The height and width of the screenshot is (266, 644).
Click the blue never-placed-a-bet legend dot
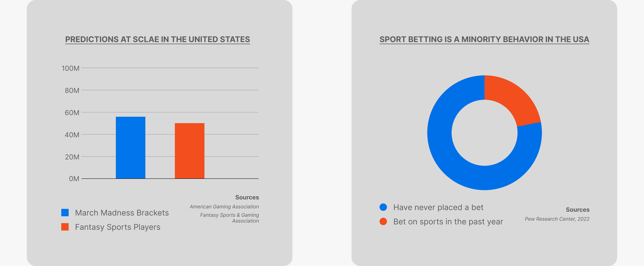click(x=383, y=207)
